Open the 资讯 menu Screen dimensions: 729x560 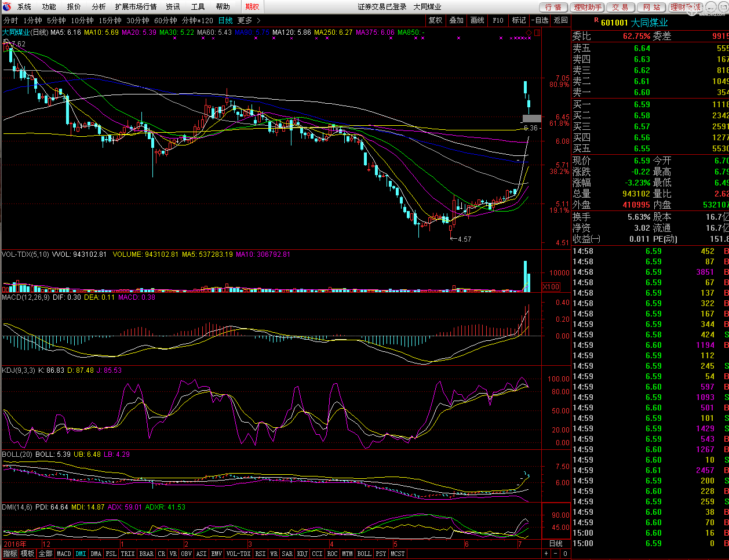[173, 7]
